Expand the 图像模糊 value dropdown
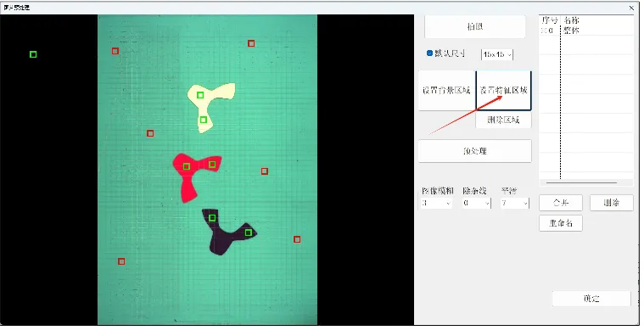 [x=437, y=203]
